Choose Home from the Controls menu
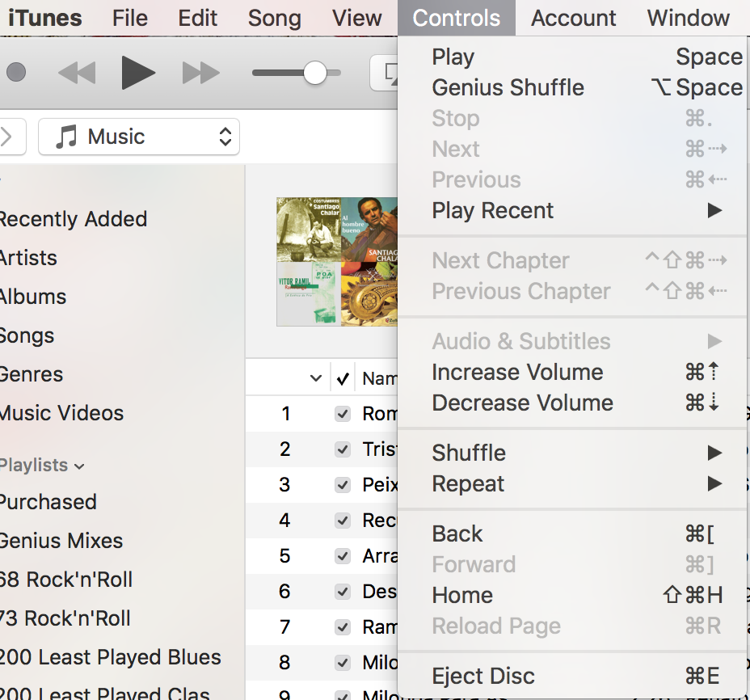The width and height of the screenshot is (750, 700). pos(573,595)
